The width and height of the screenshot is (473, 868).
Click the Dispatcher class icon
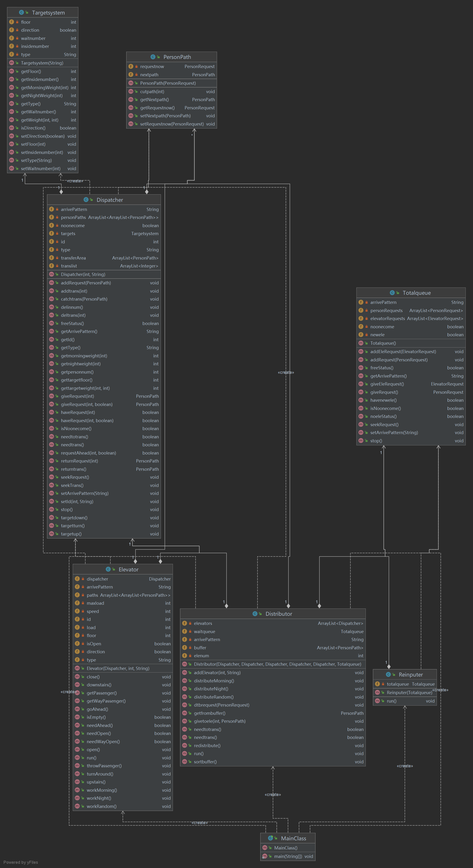(x=86, y=200)
